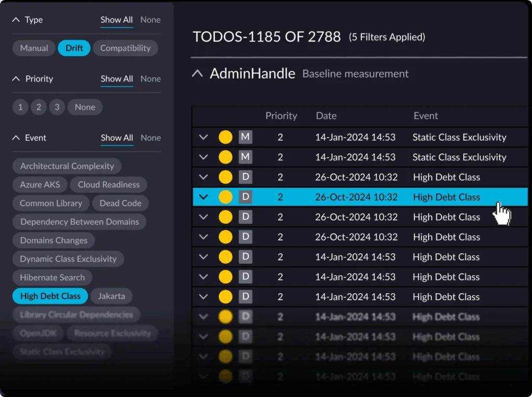Click the M badge in first table row
This screenshot has width=532, height=397.
pos(245,138)
